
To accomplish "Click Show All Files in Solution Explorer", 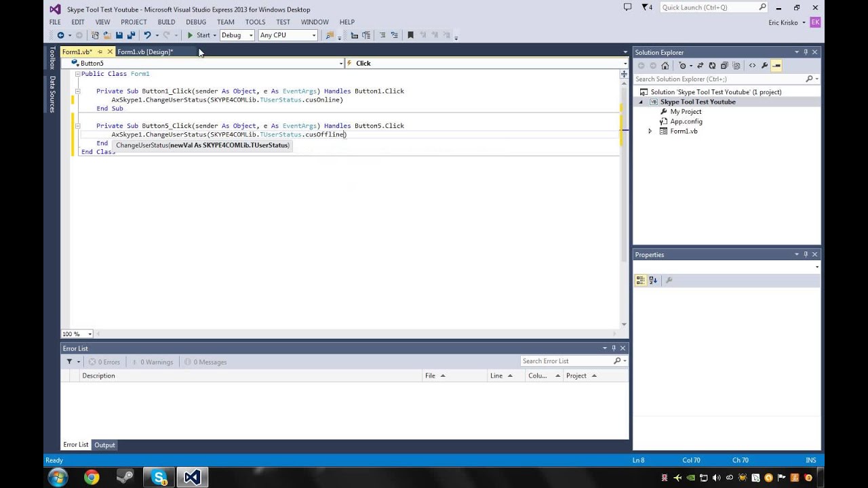I will tap(736, 66).
